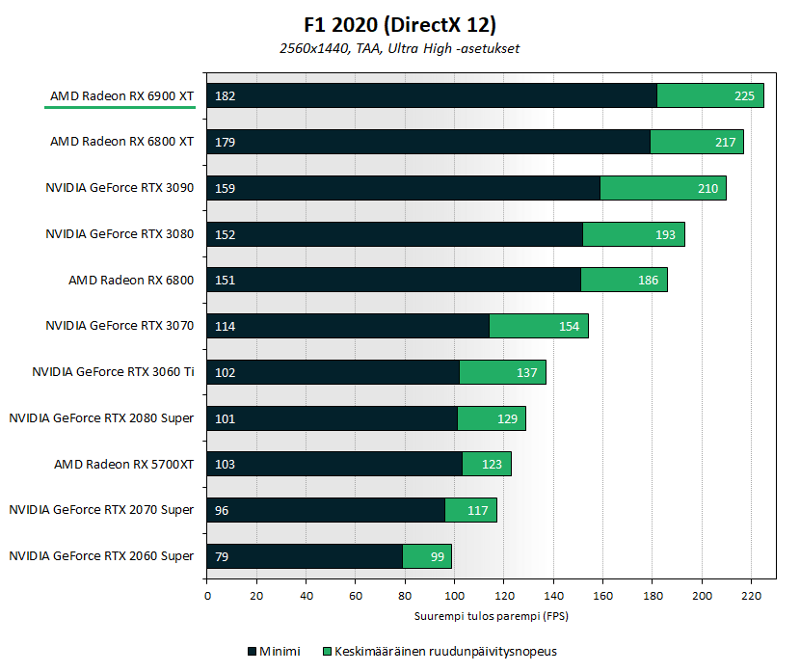Select the AMD Radeon RX 6900 XT label
The height and width of the screenshot is (672, 800).
tap(122, 95)
